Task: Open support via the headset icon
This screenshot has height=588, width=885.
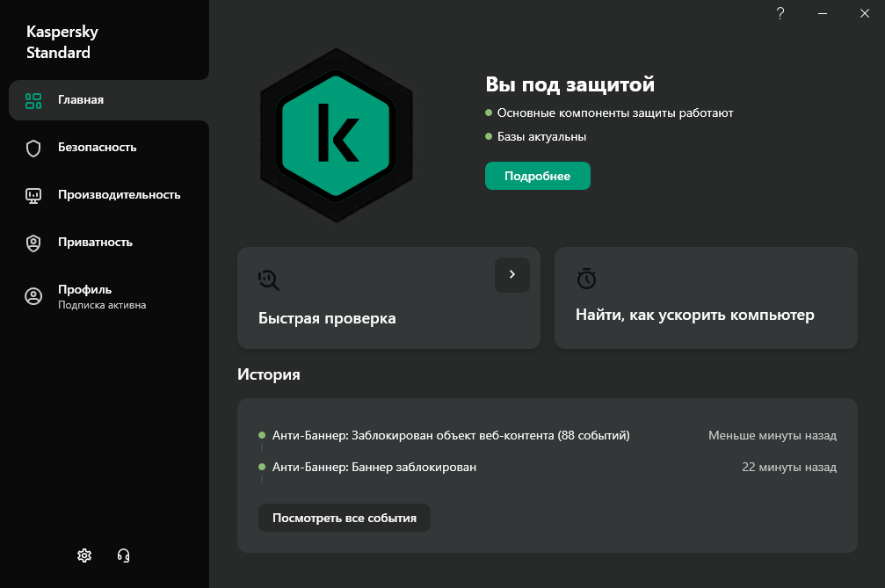Action: pyautogui.click(x=124, y=555)
